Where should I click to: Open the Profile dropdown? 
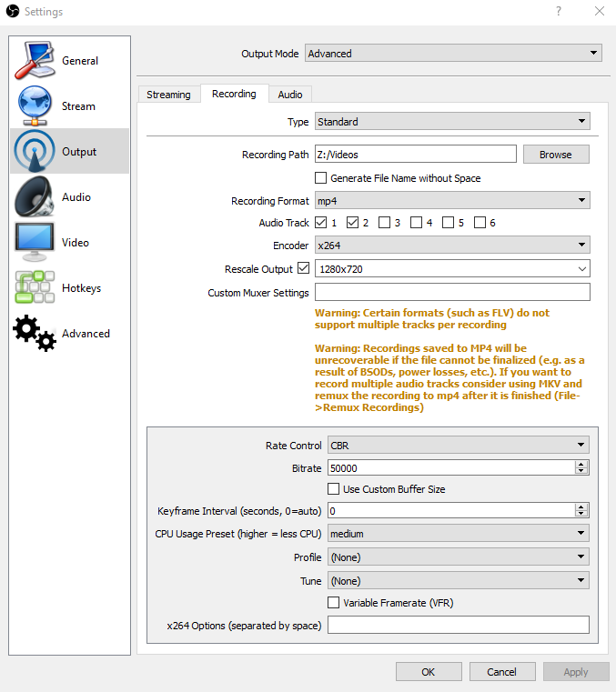click(459, 557)
